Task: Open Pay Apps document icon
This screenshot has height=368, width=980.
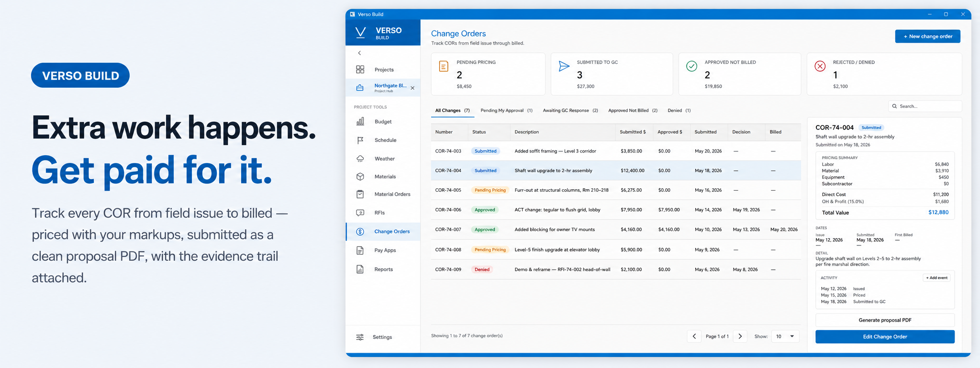Action: pos(360,250)
